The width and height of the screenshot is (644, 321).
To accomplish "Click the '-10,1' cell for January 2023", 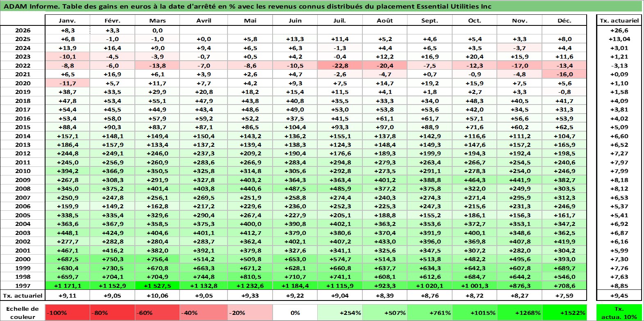I will (x=68, y=57).
